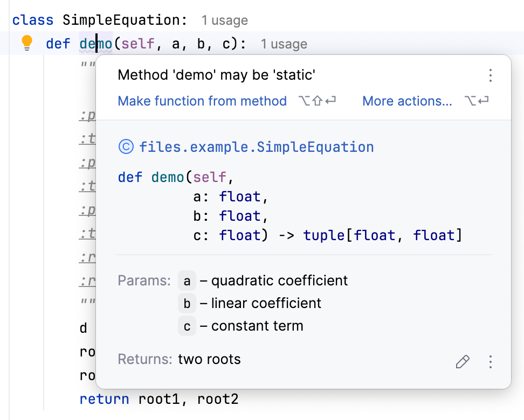Click 'Make function from method' action
Screen dimensions: 524x420
coord(202,101)
